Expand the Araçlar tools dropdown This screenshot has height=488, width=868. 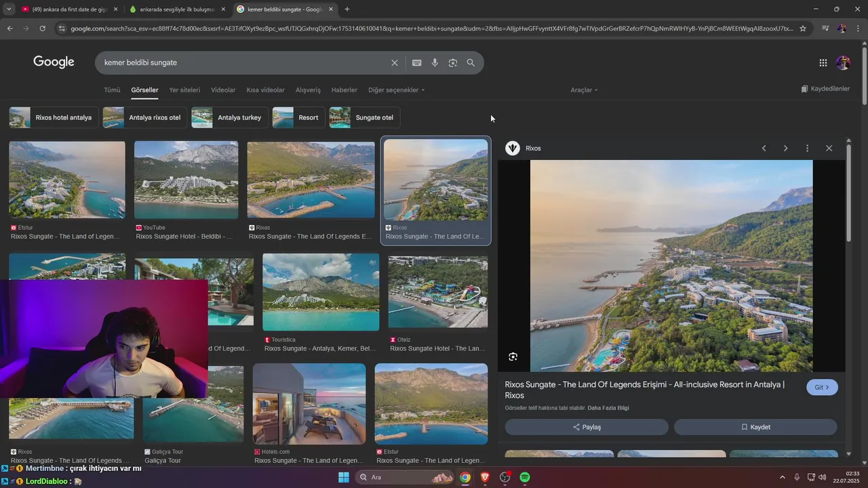(x=585, y=90)
